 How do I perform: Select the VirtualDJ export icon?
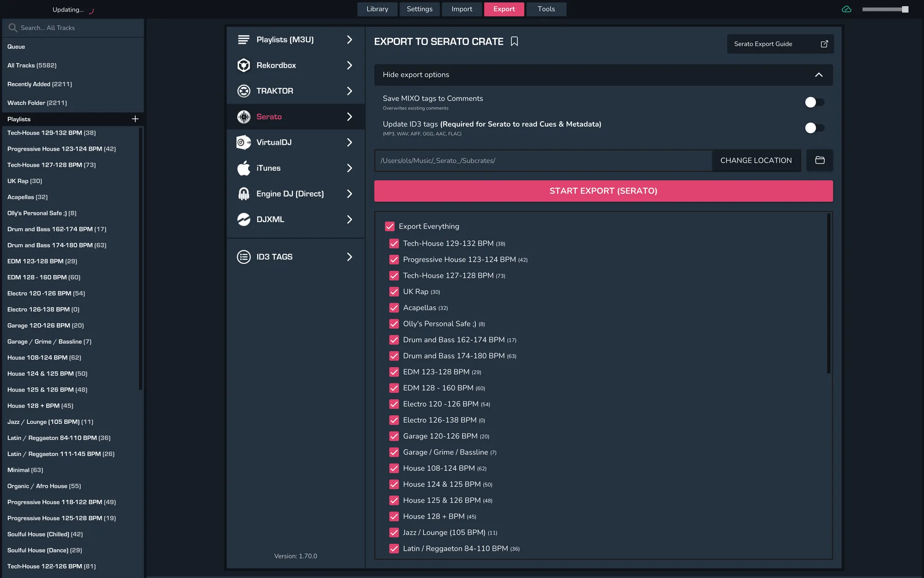tap(243, 142)
